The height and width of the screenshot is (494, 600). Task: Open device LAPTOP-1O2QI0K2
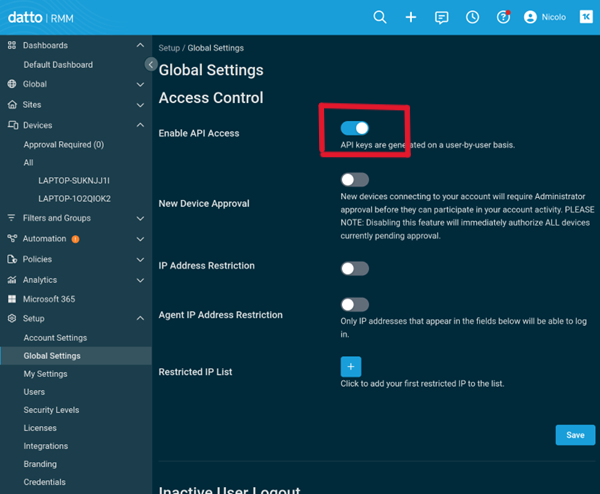point(75,199)
